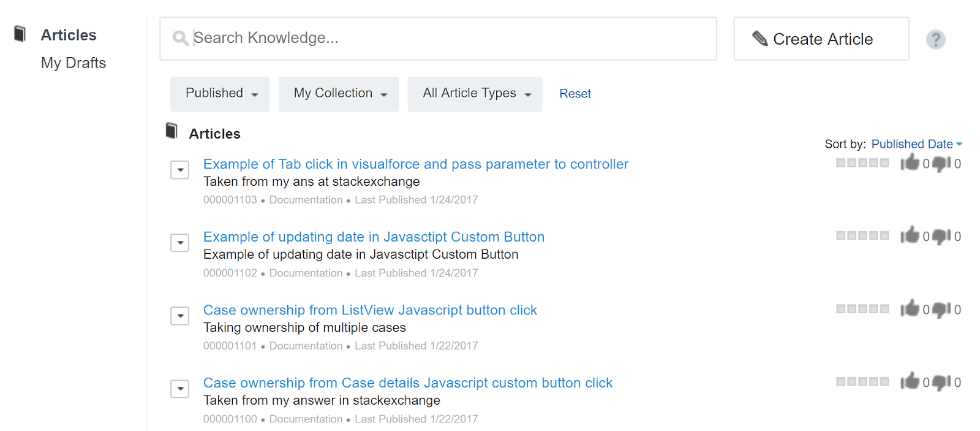Viewport: 980px width, 431px height.
Task: Open 'Case ownership from Case details' article
Action: tap(408, 383)
